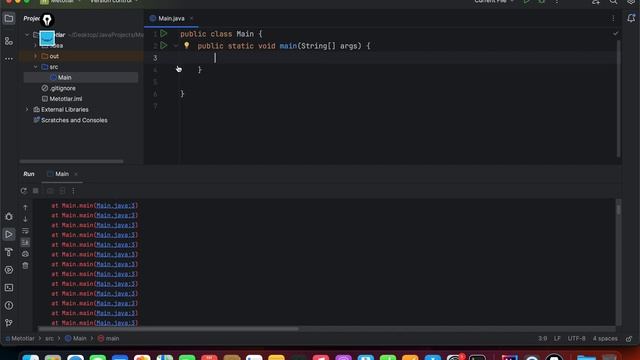Click the Rerun icon in Run toolbar
This screenshot has width=640, height=360.
[24, 191]
